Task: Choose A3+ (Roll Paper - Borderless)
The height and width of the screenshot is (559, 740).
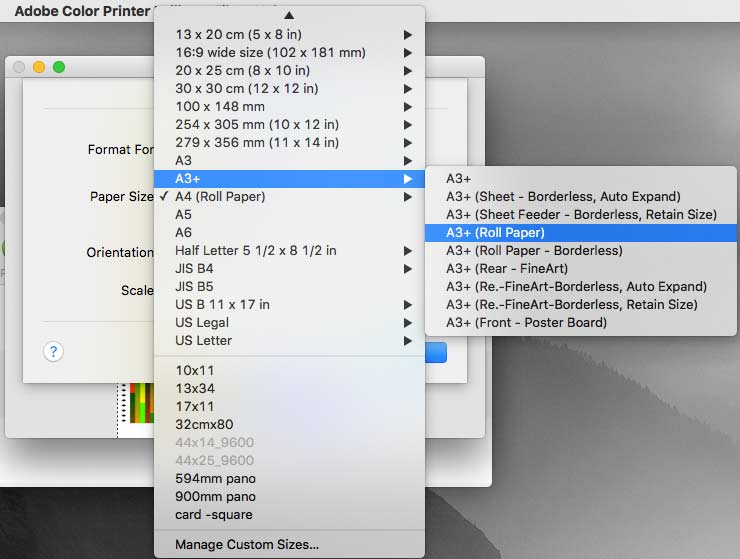Action: point(580,251)
